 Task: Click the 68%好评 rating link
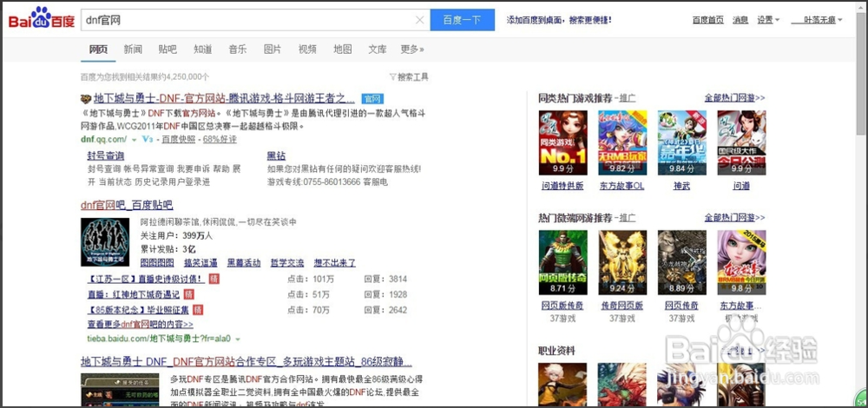220,140
